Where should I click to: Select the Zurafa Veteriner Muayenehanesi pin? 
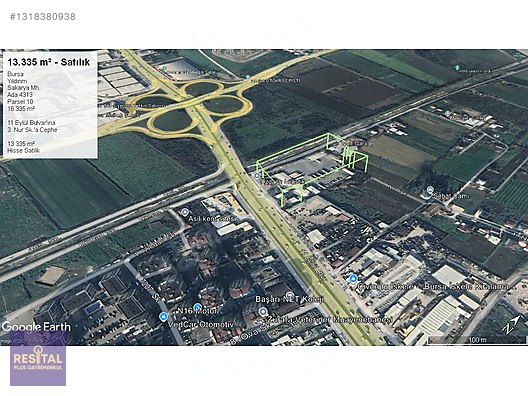pyautogui.click(x=263, y=312)
